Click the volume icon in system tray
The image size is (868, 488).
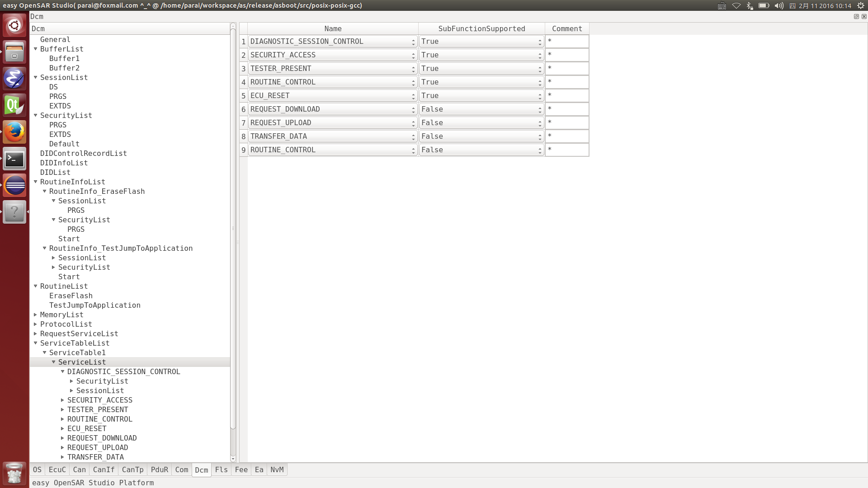pyautogui.click(x=779, y=5)
